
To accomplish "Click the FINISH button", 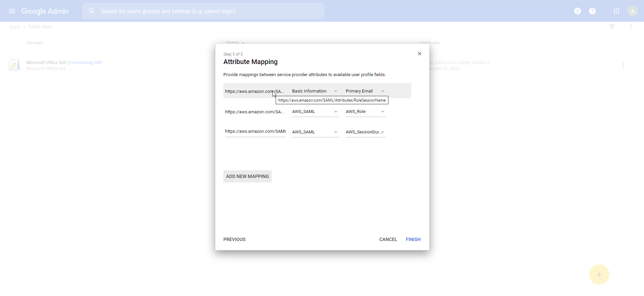I will pyautogui.click(x=413, y=239).
